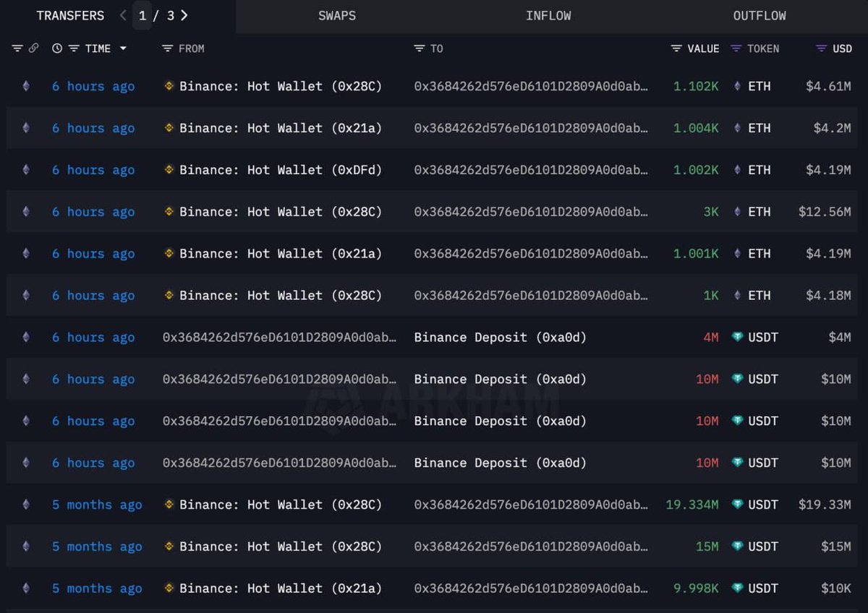Screen dimensions: 868x613
Task: Open the TIME sort dropdown caret
Action: [x=124, y=48]
